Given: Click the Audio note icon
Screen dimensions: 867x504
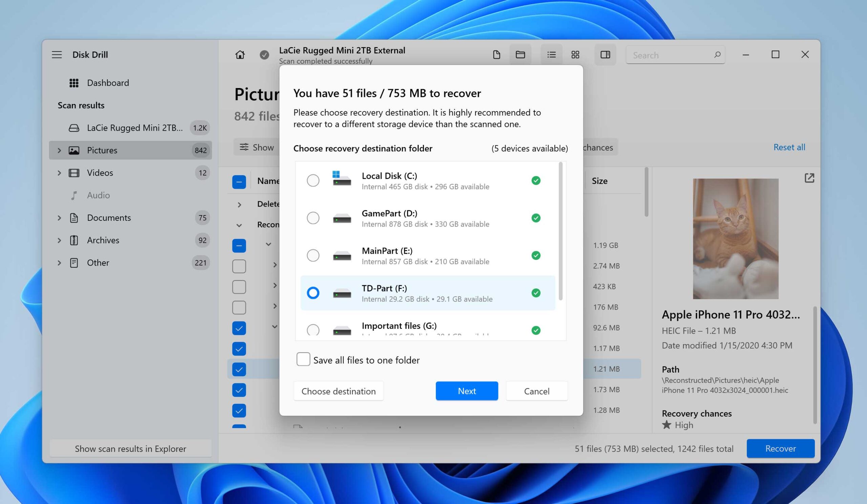Looking at the screenshot, I should (x=74, y=195).
